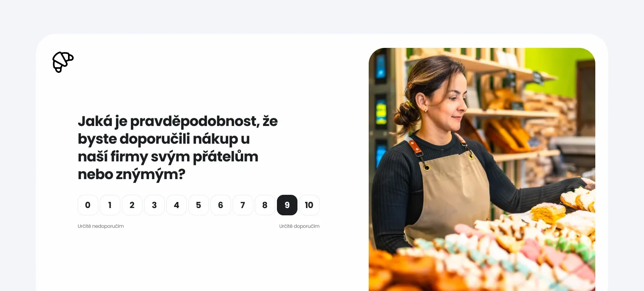
Task: Click the 'Určitě nedoporučím' label
Action: 101,226
